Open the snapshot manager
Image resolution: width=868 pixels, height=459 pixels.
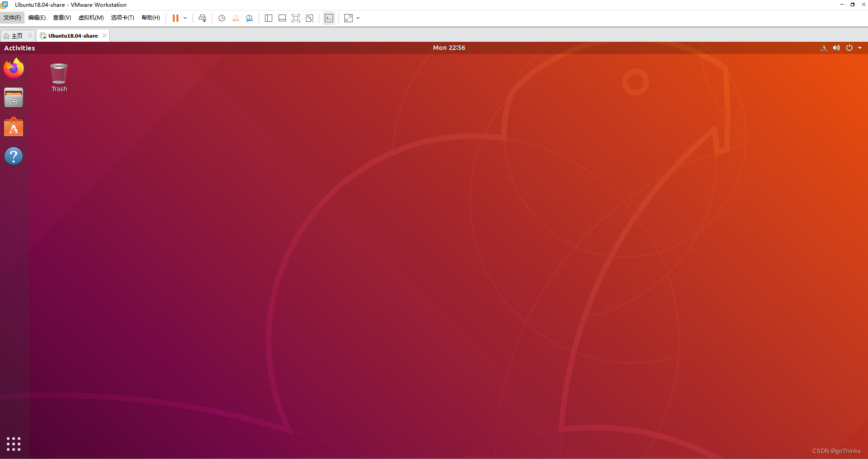click(249, 18)
